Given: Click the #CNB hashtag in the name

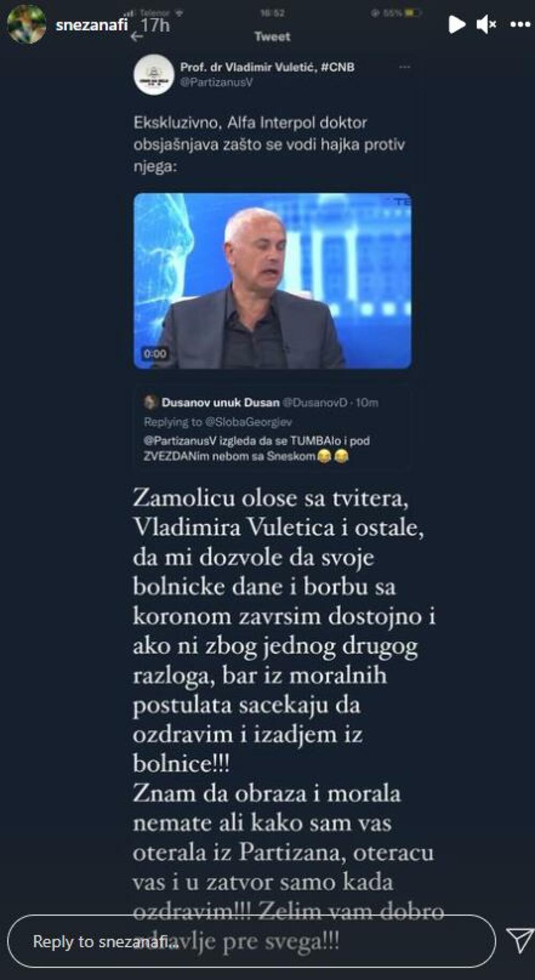Looking at the screenshot, I should [338, 67].
